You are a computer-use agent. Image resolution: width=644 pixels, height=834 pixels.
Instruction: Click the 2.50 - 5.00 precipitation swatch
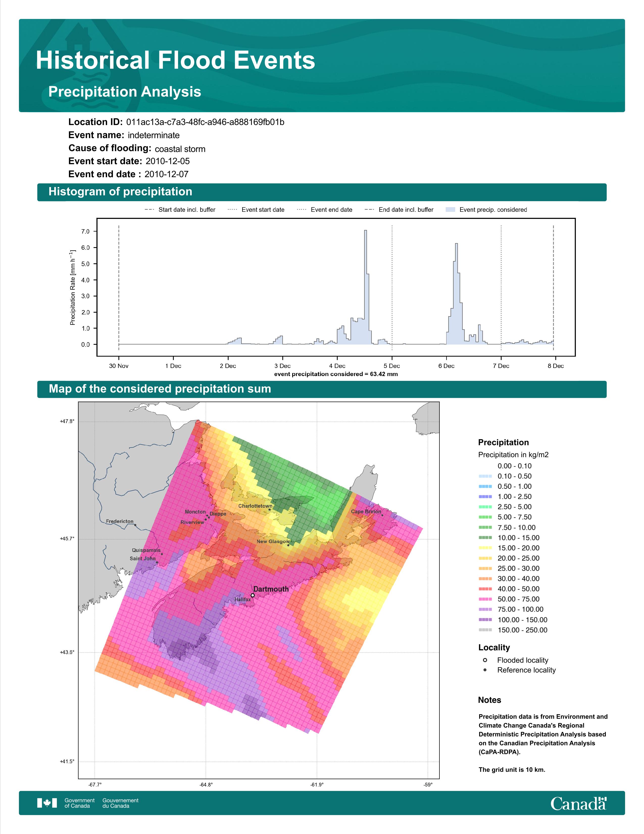tap(485, 507)
